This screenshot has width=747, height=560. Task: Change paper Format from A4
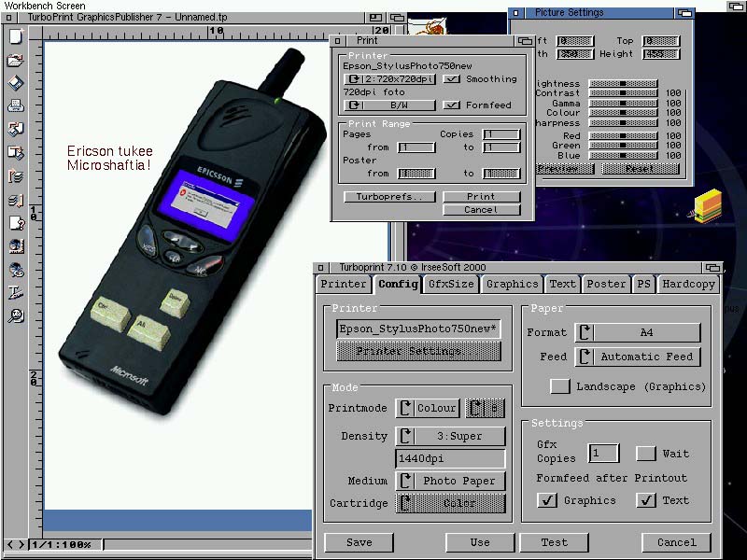pos(638,332)
